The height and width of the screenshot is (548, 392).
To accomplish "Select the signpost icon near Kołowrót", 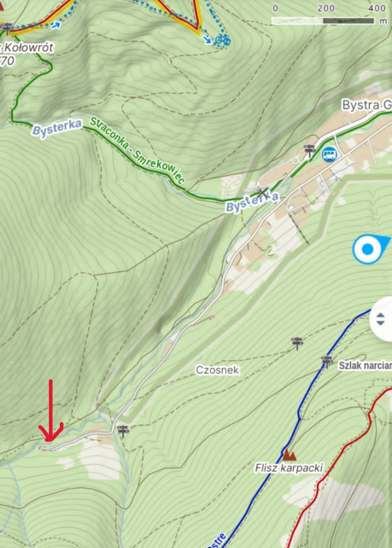I will coord(6,28).
